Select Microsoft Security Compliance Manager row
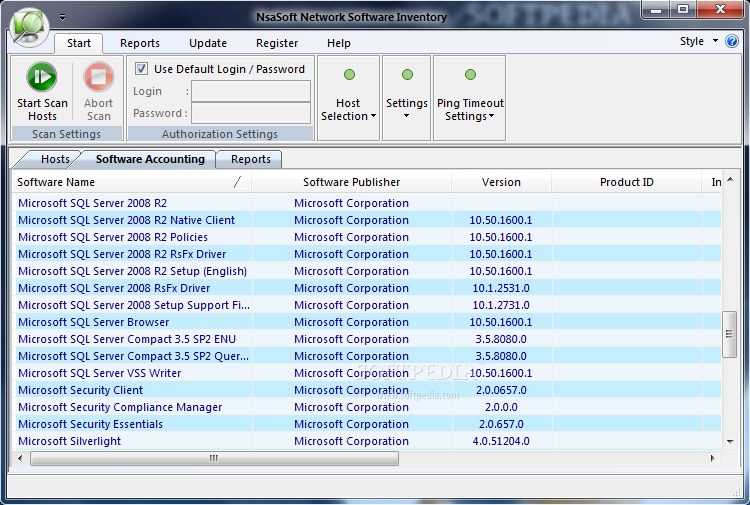Image resolution: width=750 pixels, height=505 pixels. [368, 407]
